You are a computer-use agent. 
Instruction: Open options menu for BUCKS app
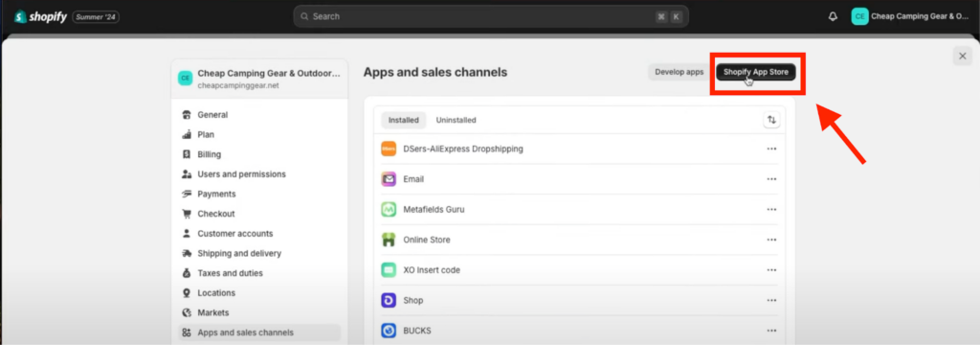point(771,331)
